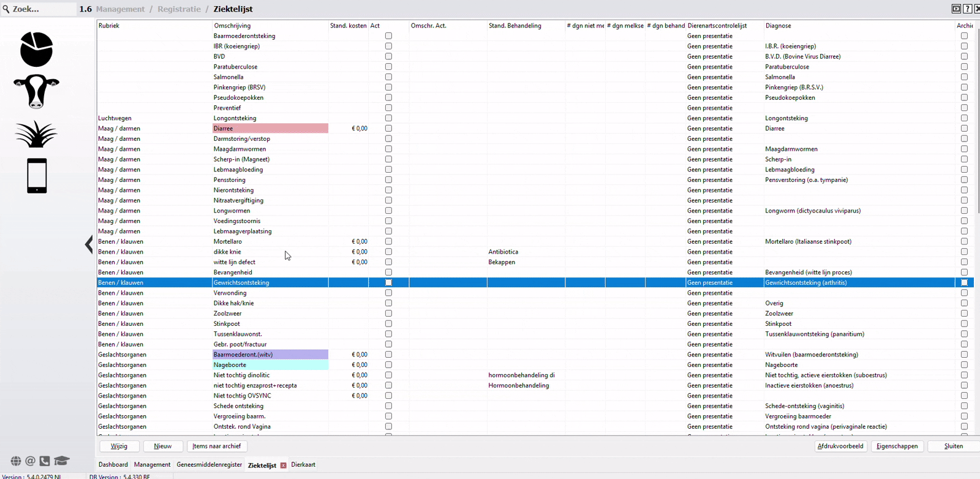The height and width of the screenshot is (479, 980).
Task: Open the plant crop module icon
Action: pos(36,134)
